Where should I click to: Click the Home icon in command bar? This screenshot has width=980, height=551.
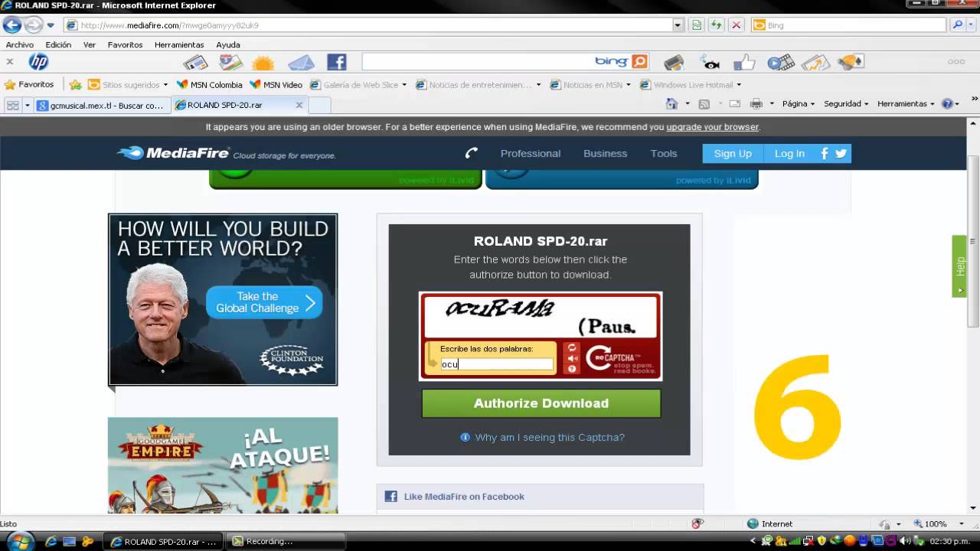671,103
